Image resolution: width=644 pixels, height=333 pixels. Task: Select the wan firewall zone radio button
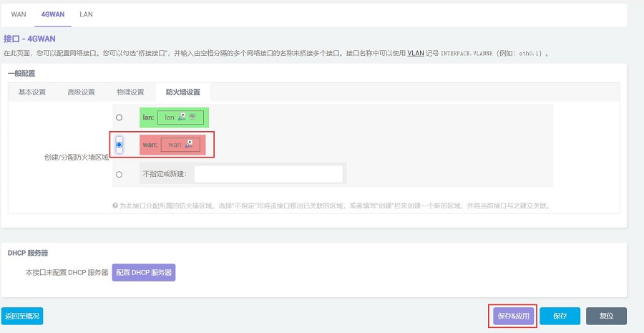point(119,145)
